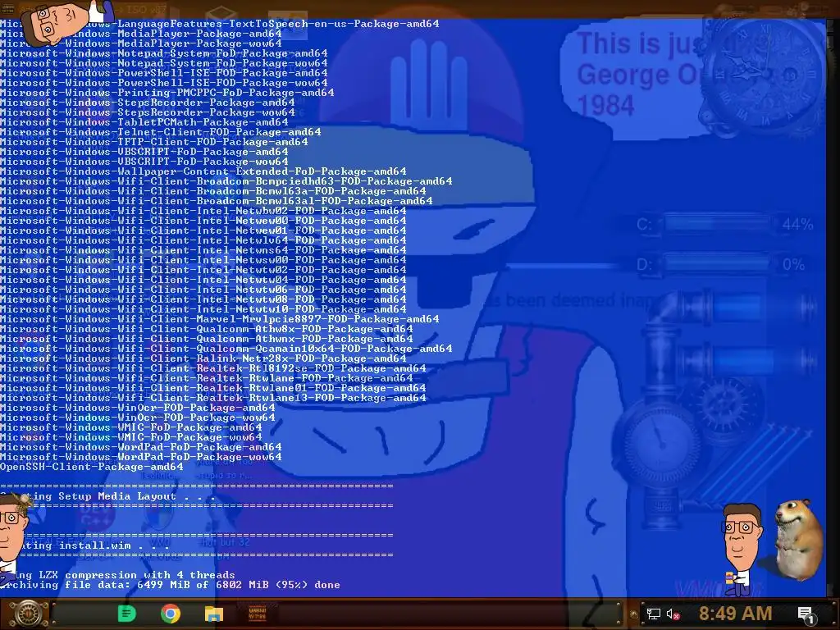The height and width of the screenshot is (630, 840).
Task: Click the Notepad-System-FoD-Package-amd64 line
Action: click(x=164, y=53)
